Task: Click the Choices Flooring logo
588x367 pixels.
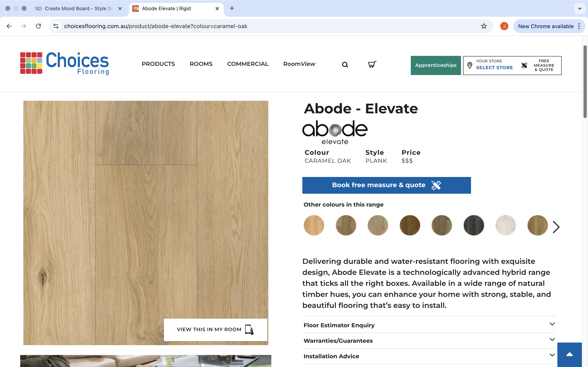Action: (64, 63)
